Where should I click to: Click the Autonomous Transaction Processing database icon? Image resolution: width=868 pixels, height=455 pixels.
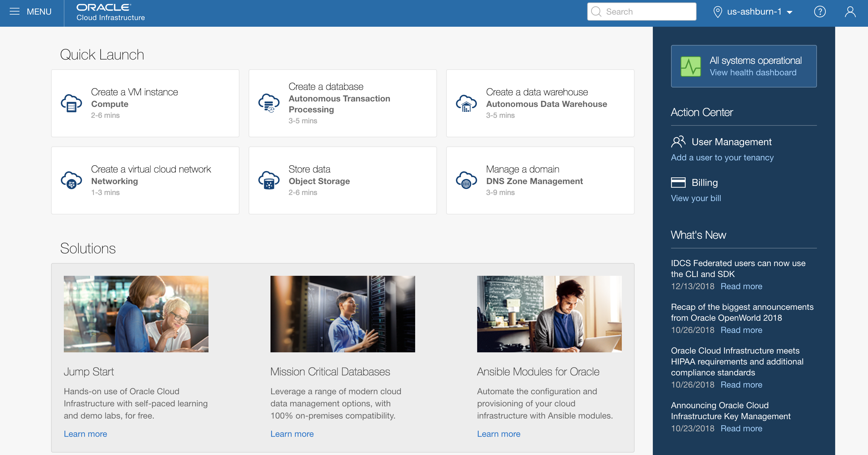(269, 103)
